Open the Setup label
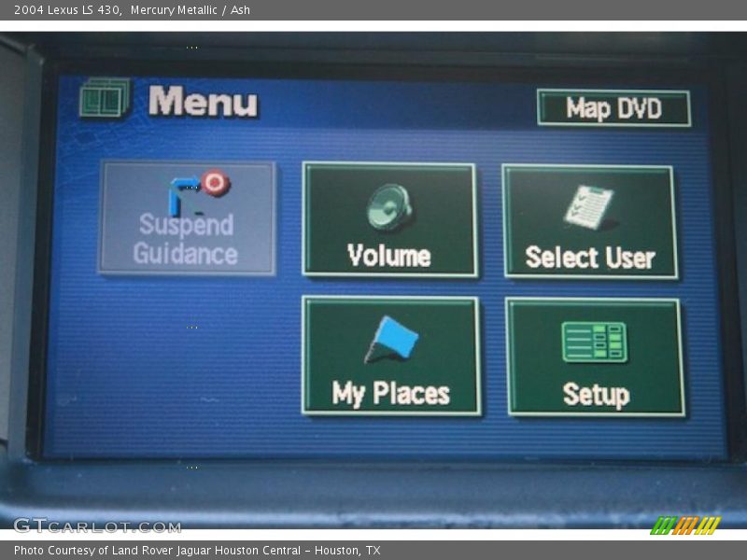Image resolution: width=747 pixels, height=560 pixels. (x=596, y=395)
